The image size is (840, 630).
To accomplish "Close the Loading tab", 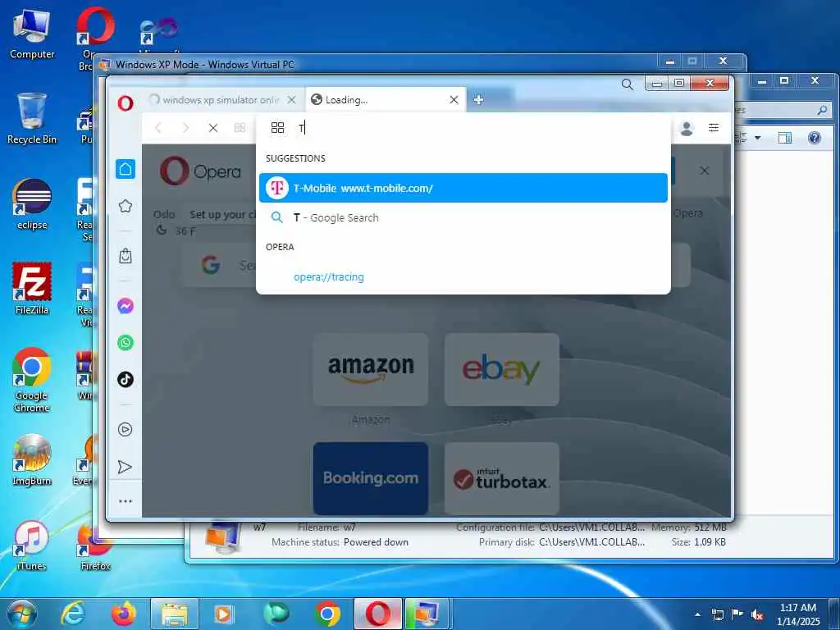I will click(454, 99).
